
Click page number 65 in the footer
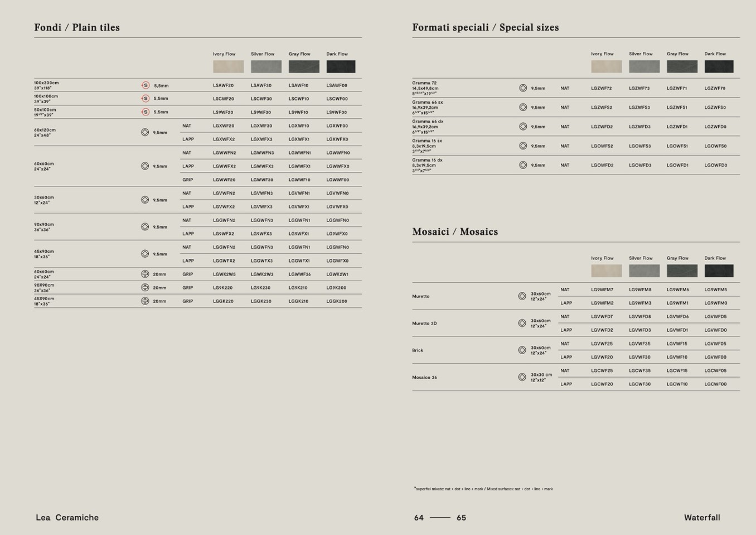pyautogui.click(x=461, y=518)
